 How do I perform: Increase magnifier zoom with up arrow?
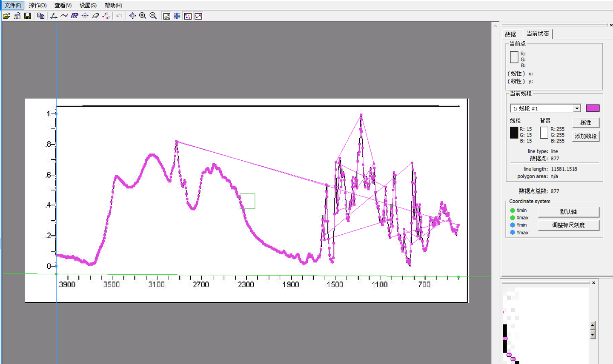click(x=593, y=326)
